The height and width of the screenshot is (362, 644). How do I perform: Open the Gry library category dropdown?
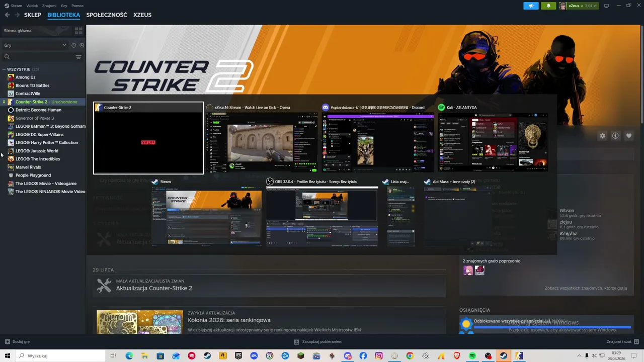(x=35, y=45)
